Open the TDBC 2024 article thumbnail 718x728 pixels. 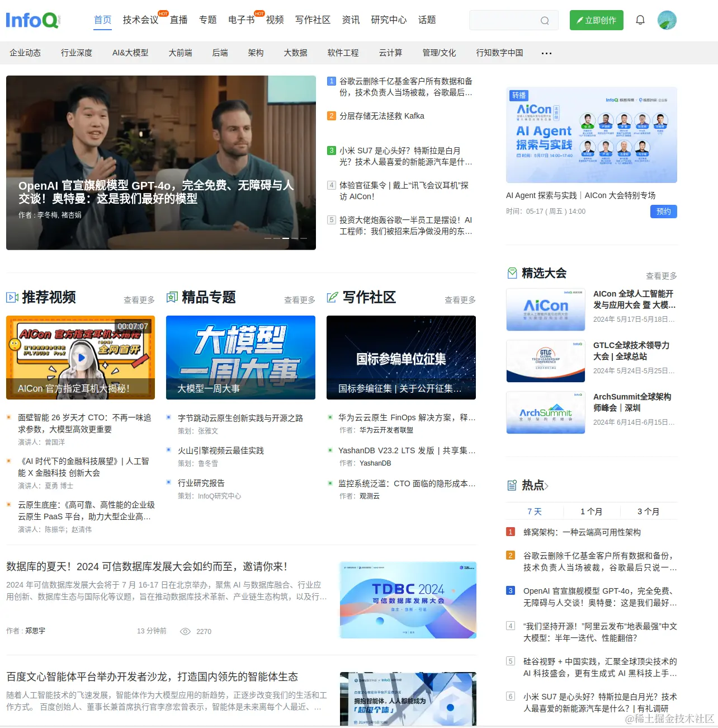point(408,600)
